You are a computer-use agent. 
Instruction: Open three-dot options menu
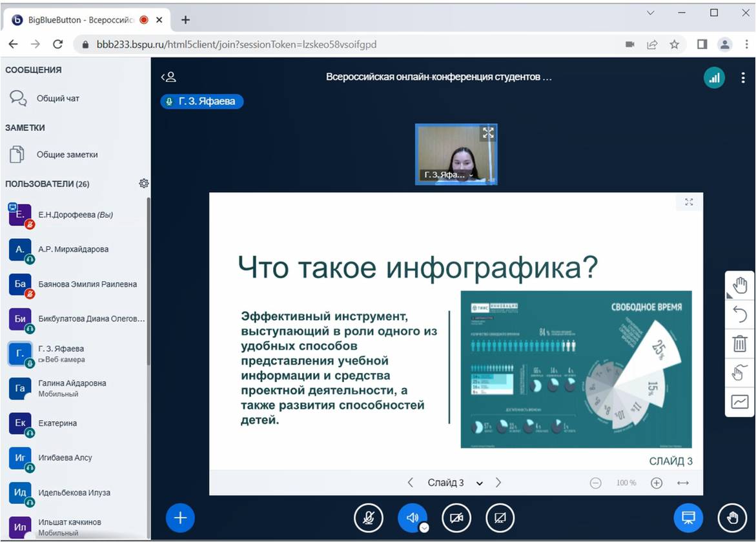pyautogui.click(x=742, y=78)
